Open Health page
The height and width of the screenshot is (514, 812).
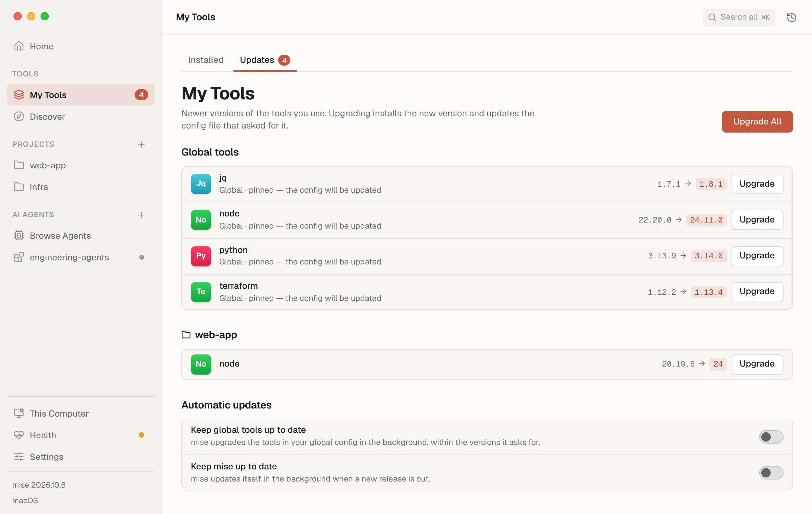pyautogui.click(x=81, y=435)
